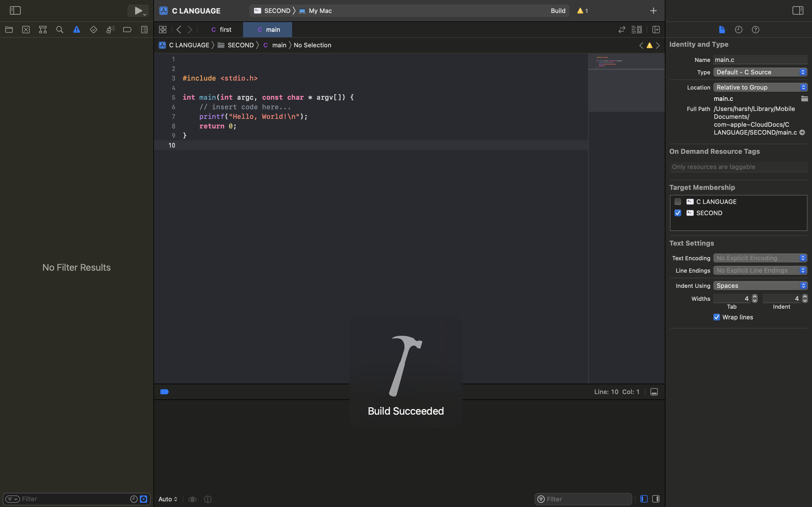The image size is (812, 507).
Task: Open the Find navigator magnifier icon
Action: (x=60, y=30)
